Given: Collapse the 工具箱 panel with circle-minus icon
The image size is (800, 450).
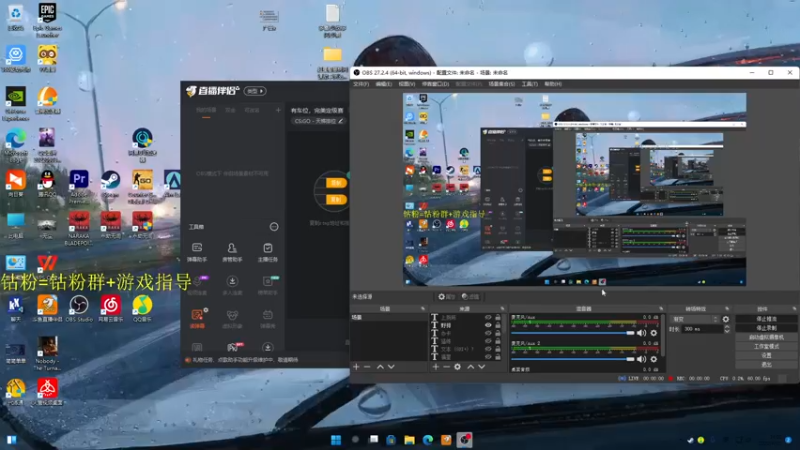Looking at the screenshot, I should click(x=274, y=227).
